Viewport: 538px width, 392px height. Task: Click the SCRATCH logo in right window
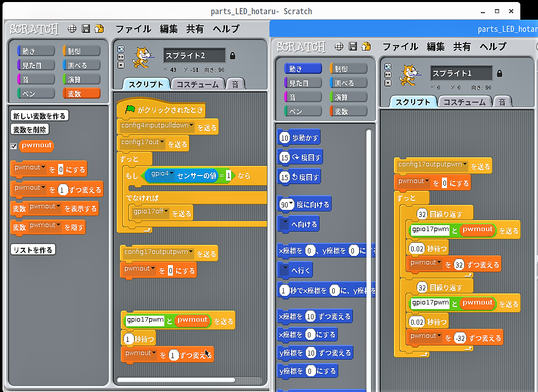click(x=301, y=47)
